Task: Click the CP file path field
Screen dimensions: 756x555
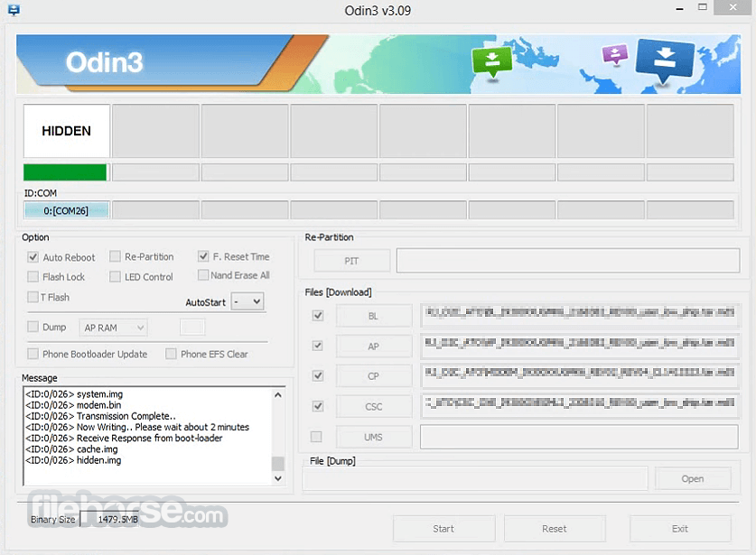Action: [x=580, y=376]
